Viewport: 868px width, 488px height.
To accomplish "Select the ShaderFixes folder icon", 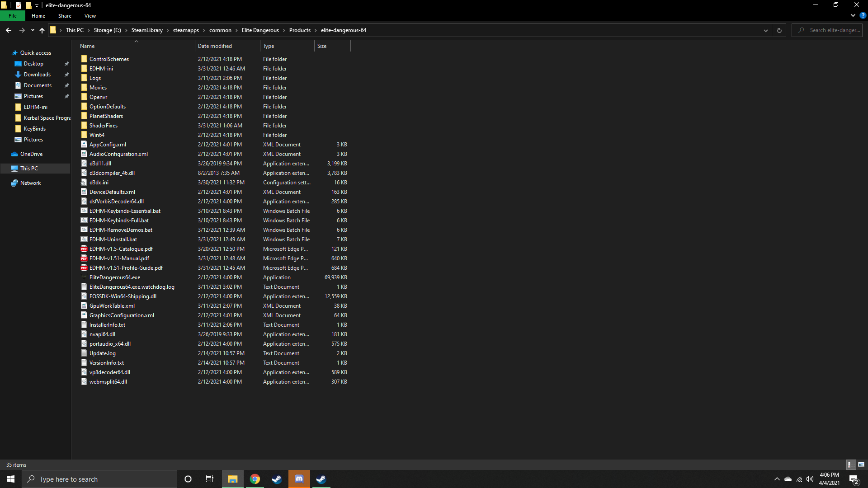I will coord(84,126).
